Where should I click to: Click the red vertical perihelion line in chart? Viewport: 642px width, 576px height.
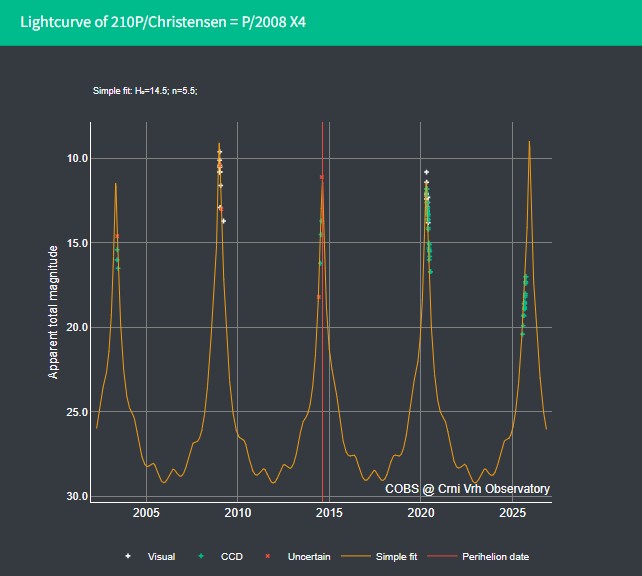(323, 368)
